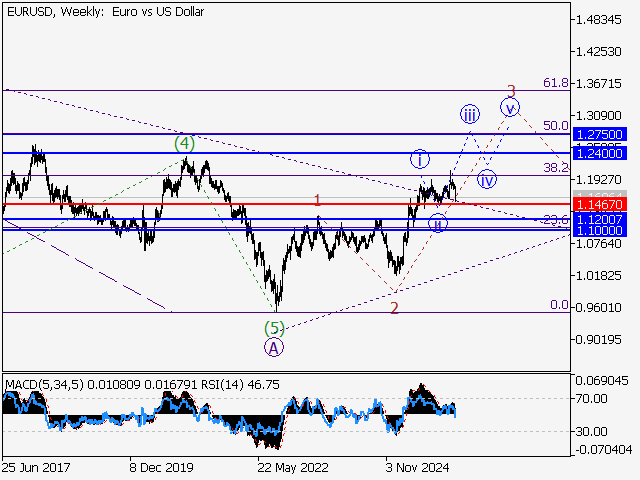Select the wave 3 label at top
The width and height of the screenshot is (640, 480).
click(511, 90)
